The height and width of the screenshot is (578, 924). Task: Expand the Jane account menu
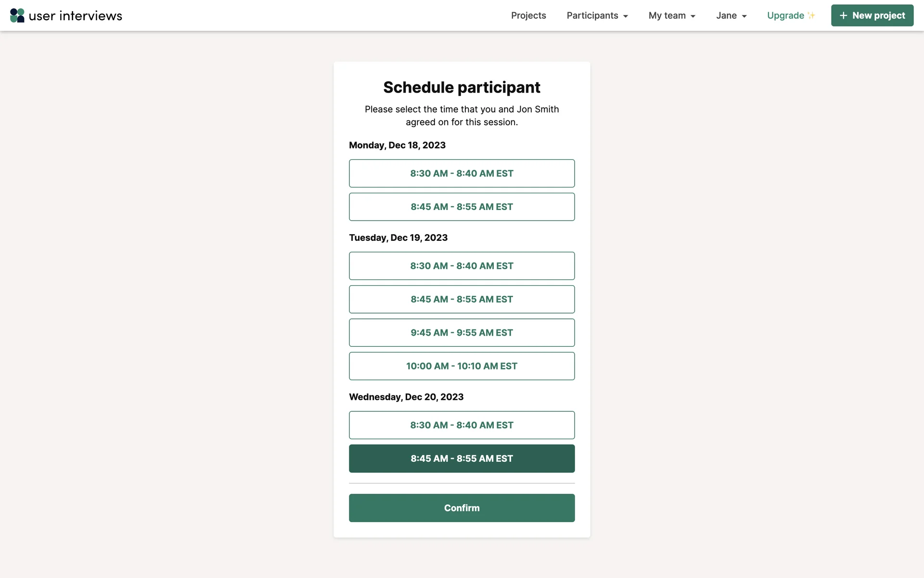pos(731,15)
